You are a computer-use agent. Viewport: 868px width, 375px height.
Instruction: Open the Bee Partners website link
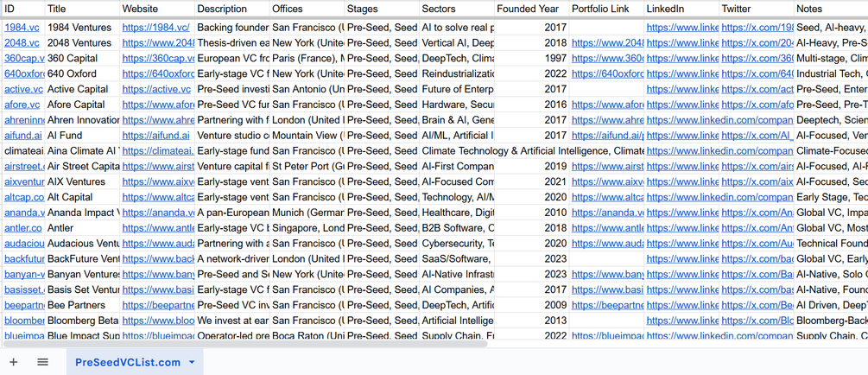(x=158, y=305)
